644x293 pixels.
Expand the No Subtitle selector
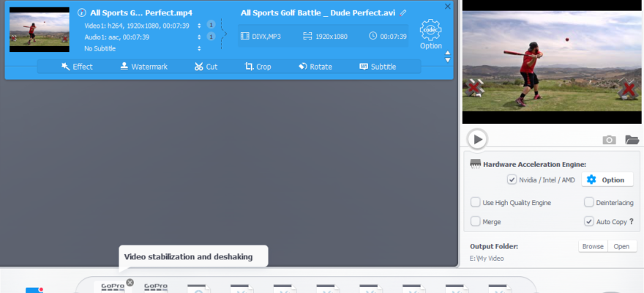click(199, 48)
